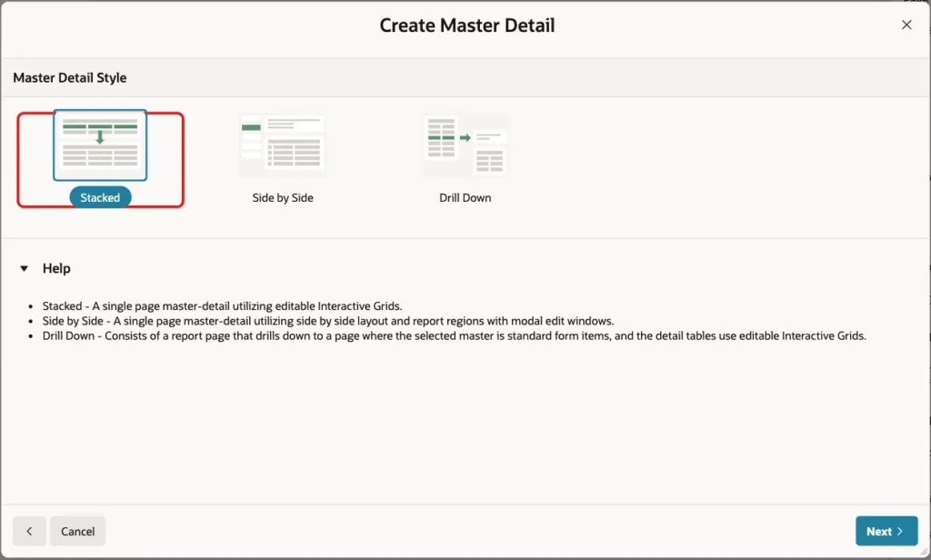Select the Drill Down label
Image resolution: width=931 pixels, height=560 pixels.
point(465,198)
